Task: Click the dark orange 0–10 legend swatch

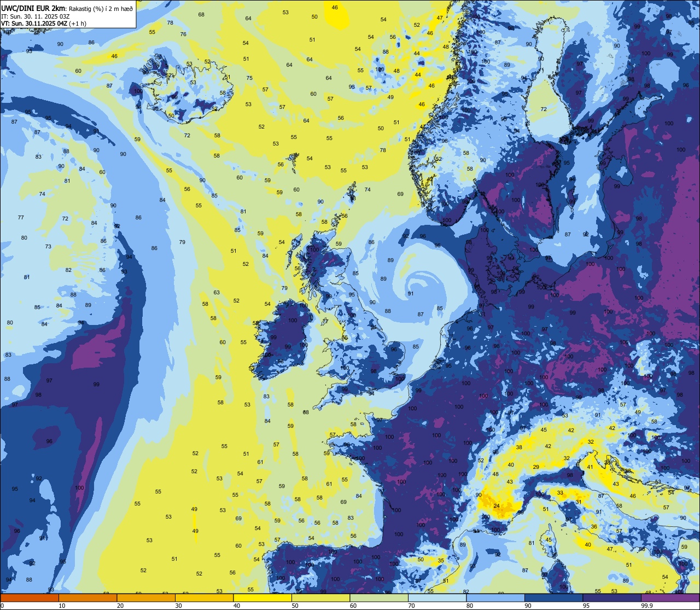Action: pos(30,597)
